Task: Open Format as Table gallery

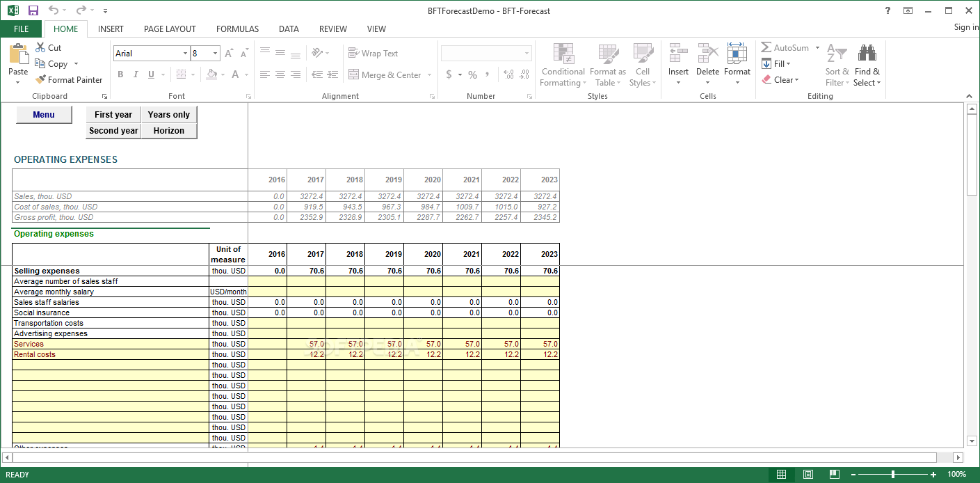Action: coord(608,65)
